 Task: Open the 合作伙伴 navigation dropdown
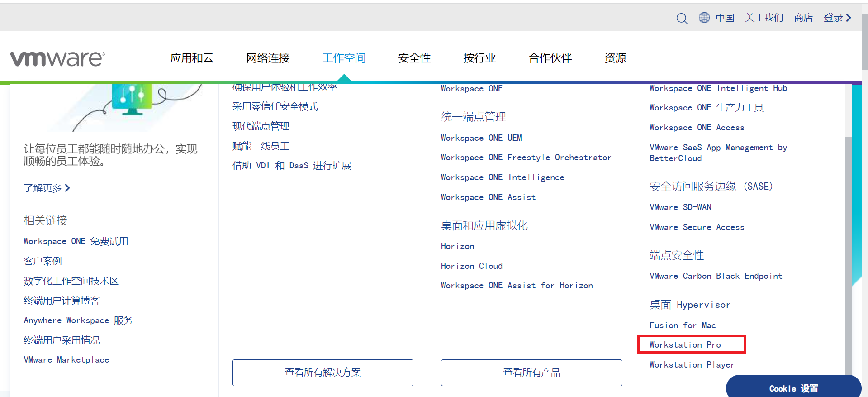(550, 58)
